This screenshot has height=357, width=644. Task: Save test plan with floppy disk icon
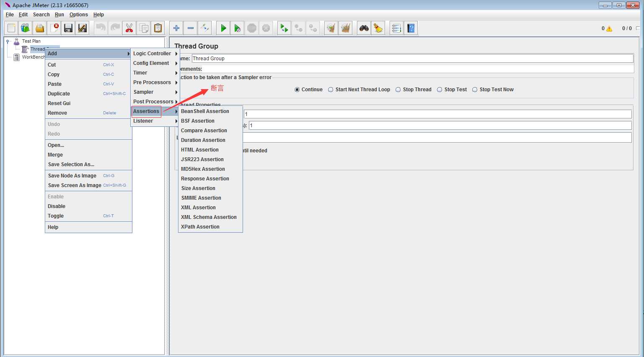[x=68, y=28]
